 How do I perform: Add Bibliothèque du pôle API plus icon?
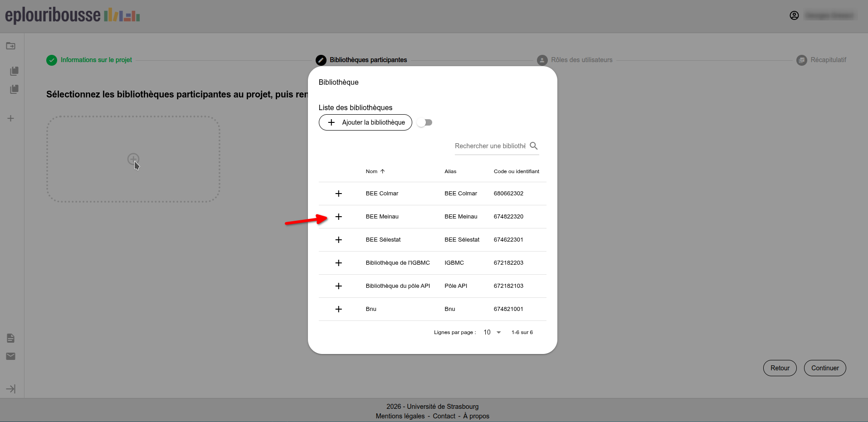338,286
